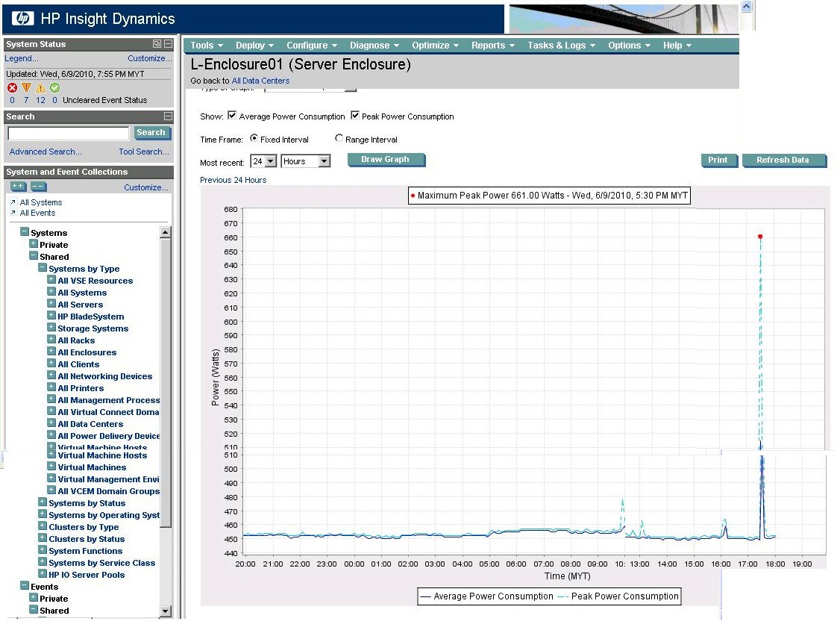Click the orange major status triangle icon

pyautogui.click(x=26, y=87)
